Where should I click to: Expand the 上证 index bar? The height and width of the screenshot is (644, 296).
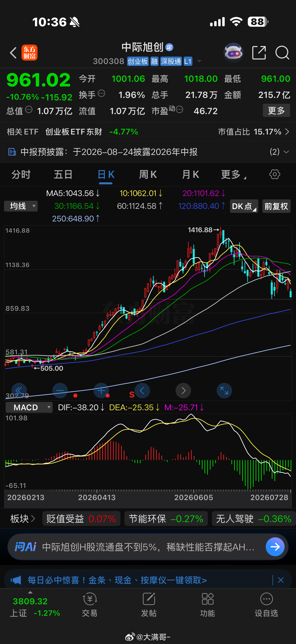(x=30, y=592)
